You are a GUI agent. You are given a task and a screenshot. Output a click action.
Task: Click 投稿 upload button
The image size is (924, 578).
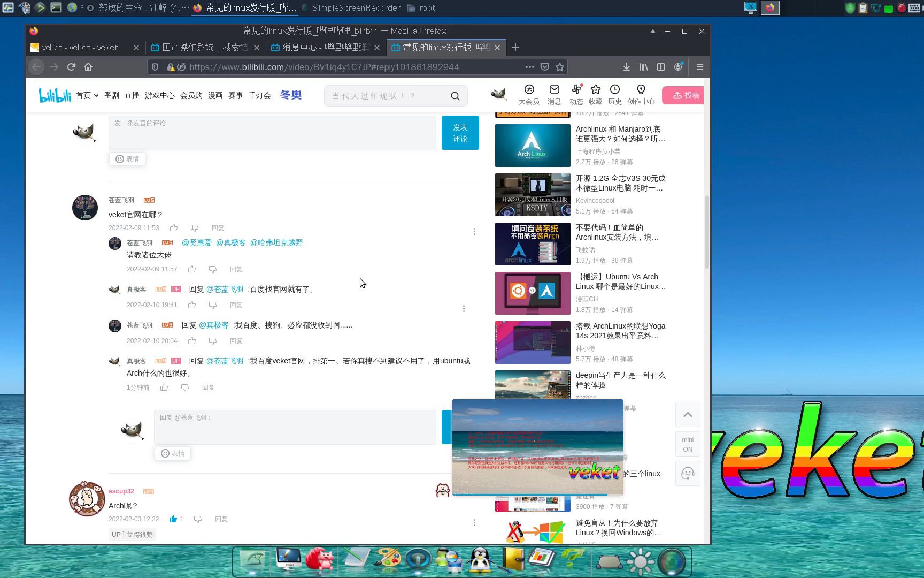683,95
